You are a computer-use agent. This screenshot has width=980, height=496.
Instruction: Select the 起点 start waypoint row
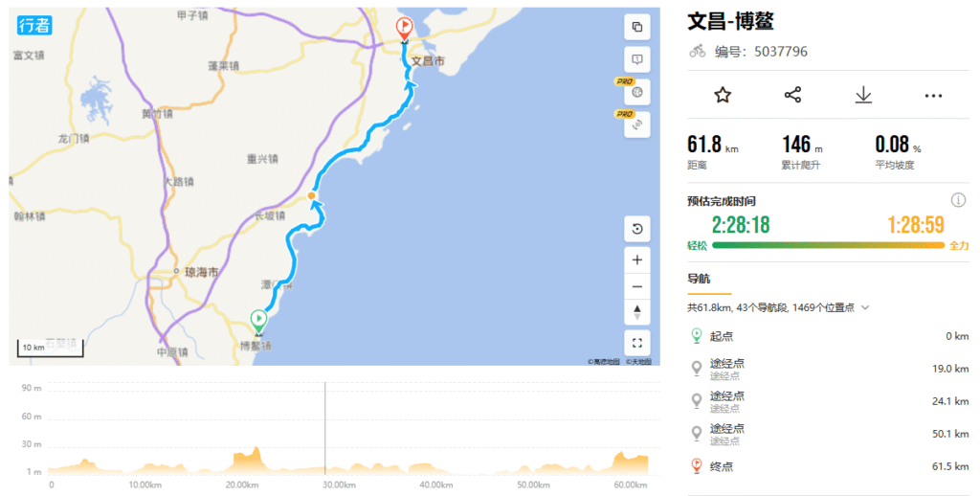point(828,336)
